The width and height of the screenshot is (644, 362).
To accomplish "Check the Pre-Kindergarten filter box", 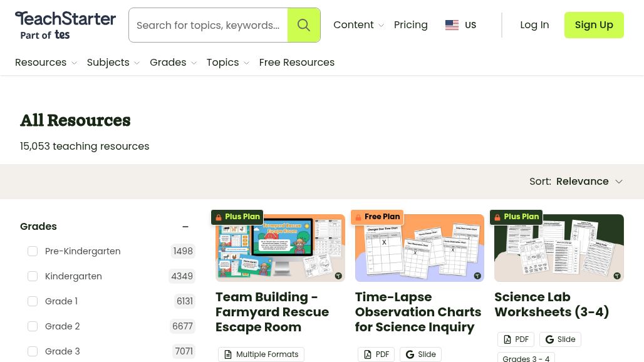I will pos(33,251).
